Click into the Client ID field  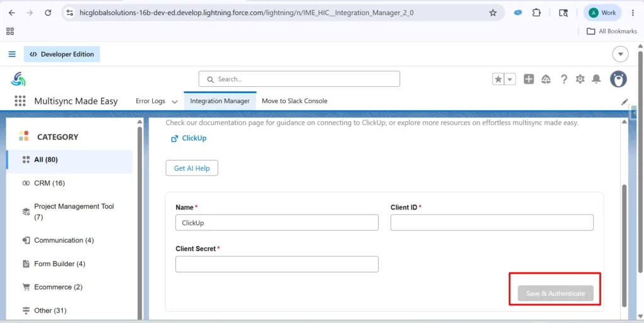pos(492,223)
